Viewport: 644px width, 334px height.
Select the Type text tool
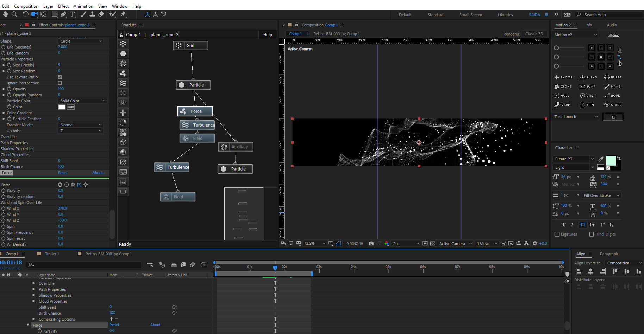pyautogui.click(x=73, y=14)
